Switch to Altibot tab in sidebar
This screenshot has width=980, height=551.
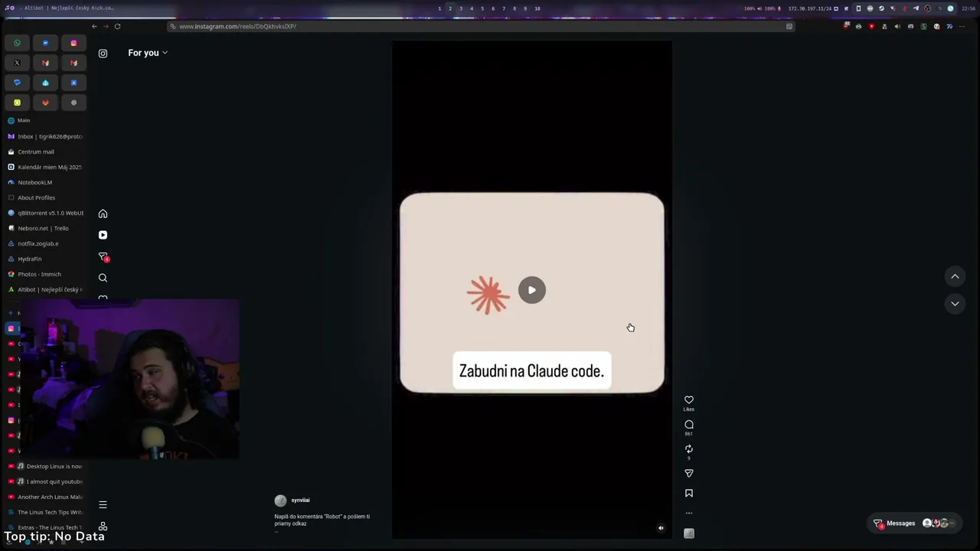click(44, 289)
